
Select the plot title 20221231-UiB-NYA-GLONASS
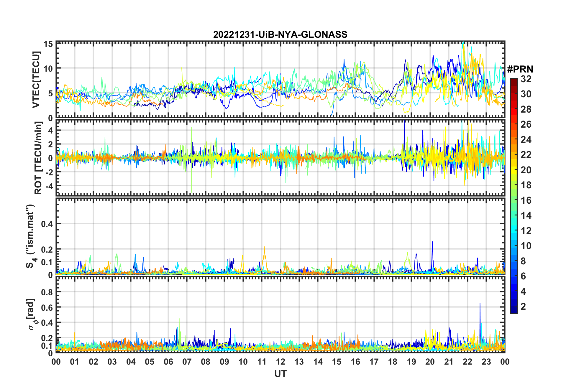(280, 34)
